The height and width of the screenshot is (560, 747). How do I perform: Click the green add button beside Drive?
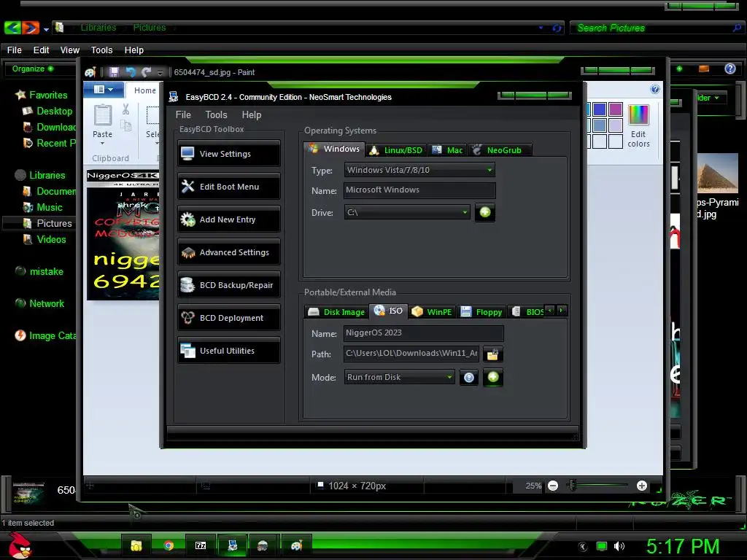click(485, 212)
